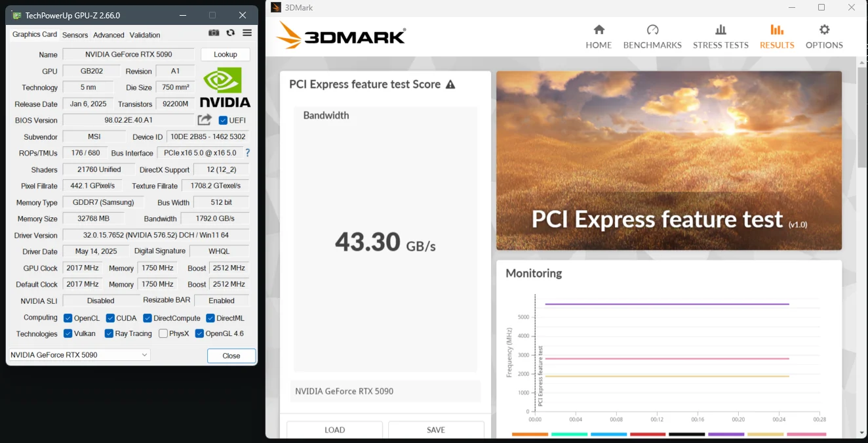Click the Memory Type GDDR7 (Samsung) field
This screenshot has height=443, width=868.
pos(104,202)
